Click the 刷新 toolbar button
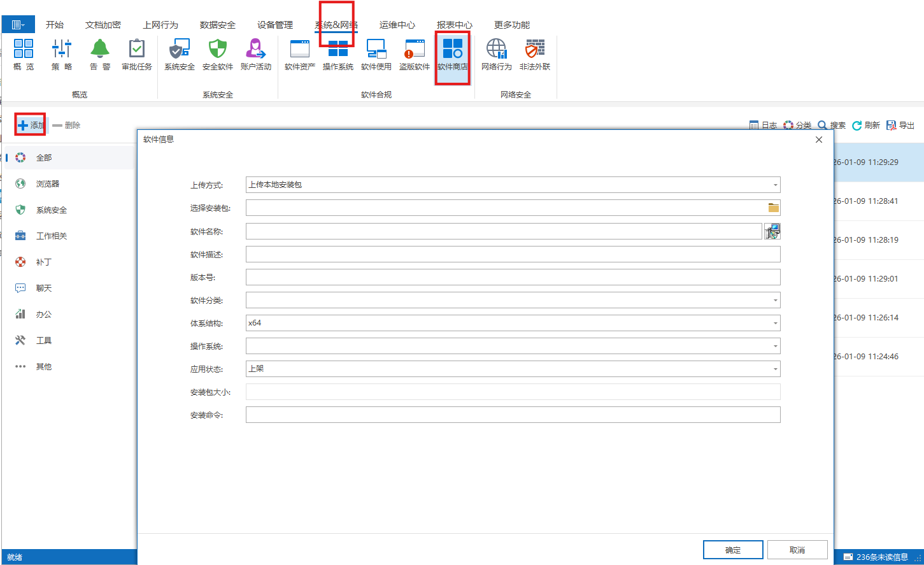This screenshot has width=924, height=565. point(865,125)
